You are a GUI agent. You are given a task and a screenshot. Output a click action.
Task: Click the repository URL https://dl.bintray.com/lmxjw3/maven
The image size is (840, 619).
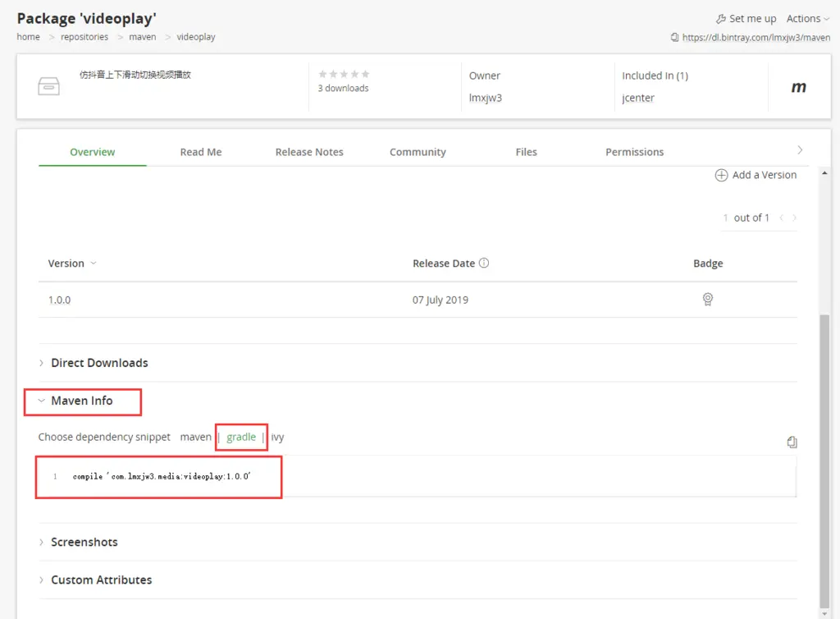756,38
